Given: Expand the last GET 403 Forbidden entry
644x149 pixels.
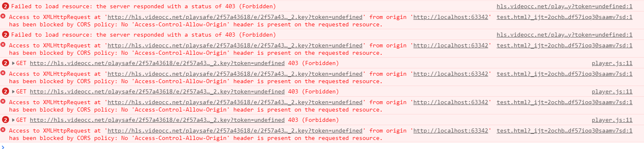Looking at the screenshot, I should coord(14,120).
